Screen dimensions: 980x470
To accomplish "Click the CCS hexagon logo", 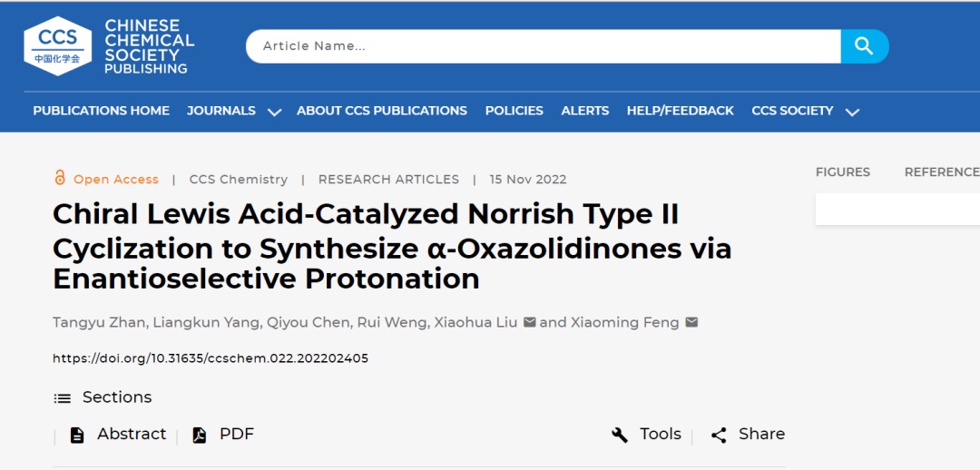I will point(58,46).
